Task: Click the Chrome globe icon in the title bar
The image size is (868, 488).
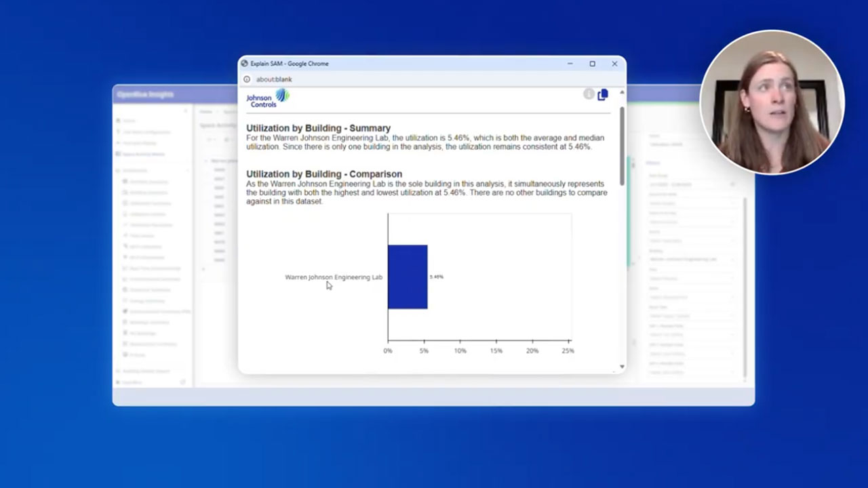Action: (x=244, y=64)
